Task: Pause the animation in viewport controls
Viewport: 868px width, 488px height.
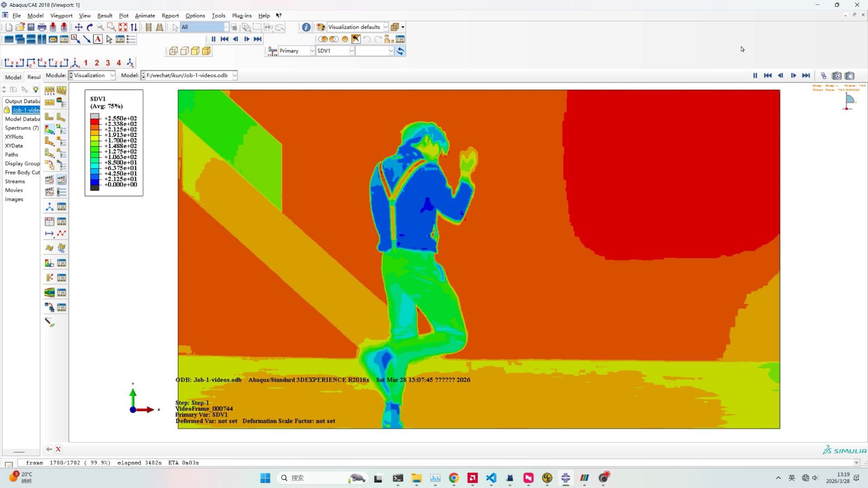Action: 755,75
